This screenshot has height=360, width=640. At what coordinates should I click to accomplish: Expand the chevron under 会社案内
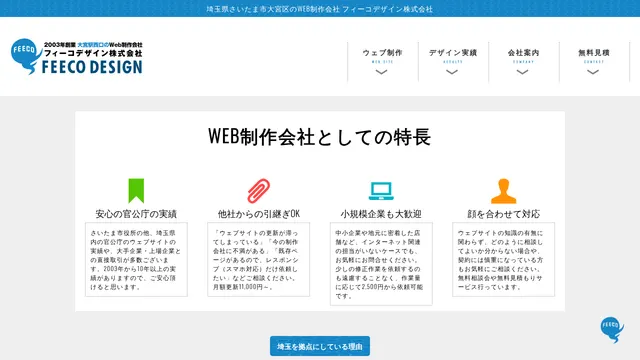522,72
